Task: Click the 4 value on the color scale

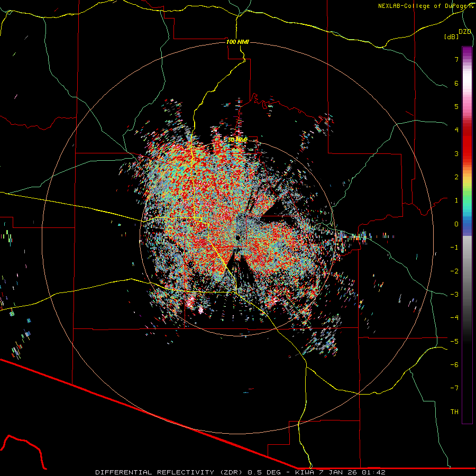Action: click(x=456, y=130)
